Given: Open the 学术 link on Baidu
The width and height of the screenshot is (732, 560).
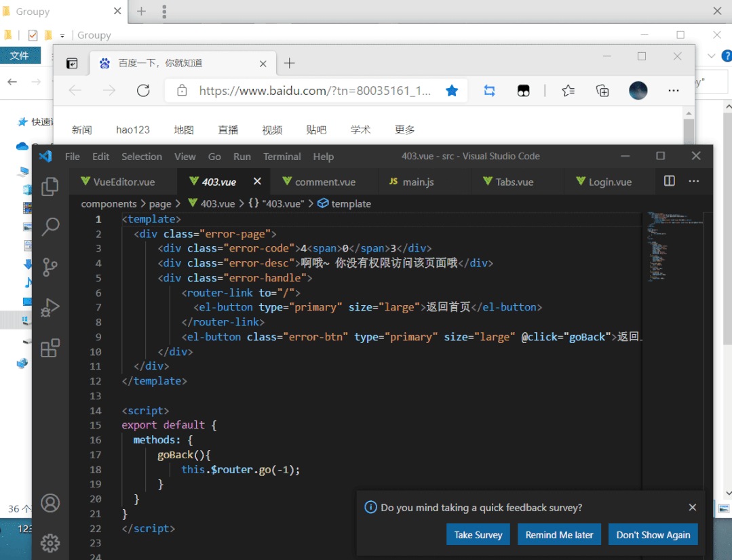Looking at the screenshot, I should 360,129.
